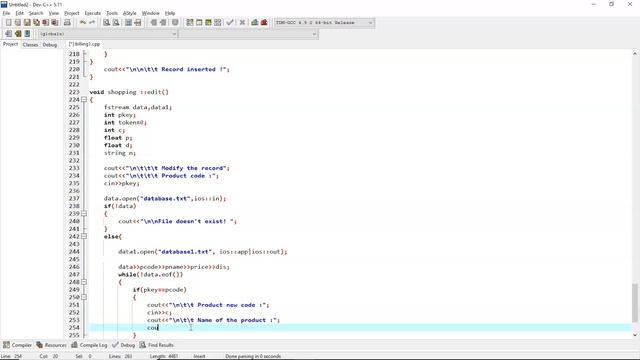Click the code line "string n;"
The image size is (640, 360).
pos(120,153)
